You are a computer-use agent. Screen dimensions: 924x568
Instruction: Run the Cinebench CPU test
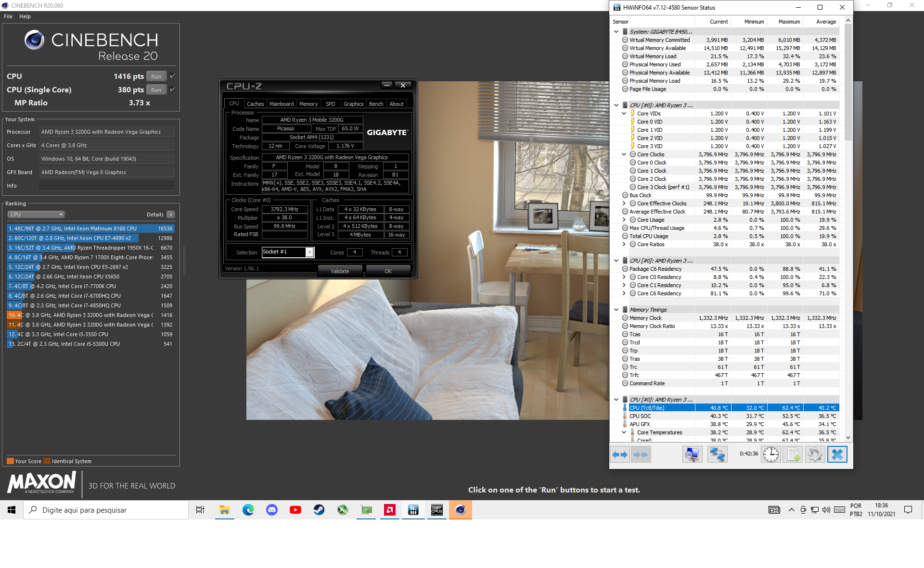point(156,76)
